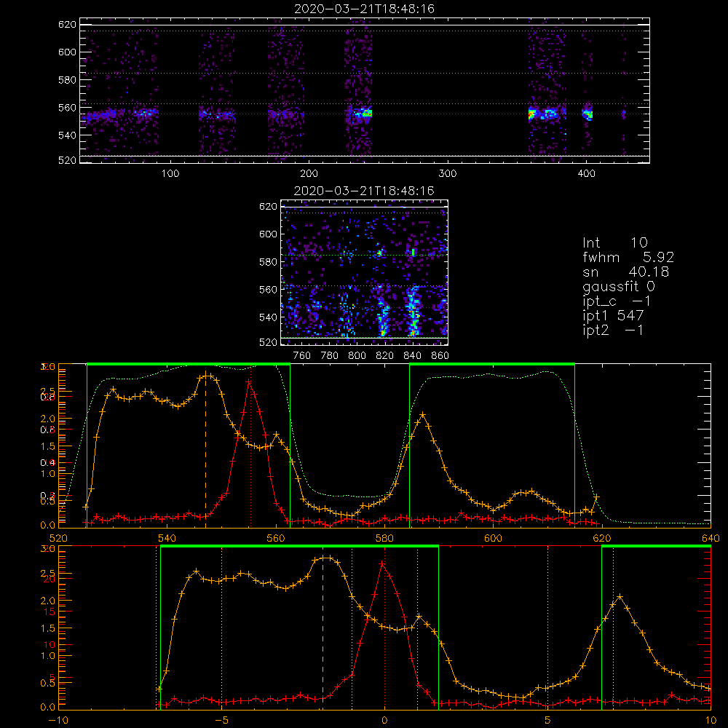Click x-axis label 200 of top spectrogram
Screen dimensions: 728x728
[x=309, y=174]
